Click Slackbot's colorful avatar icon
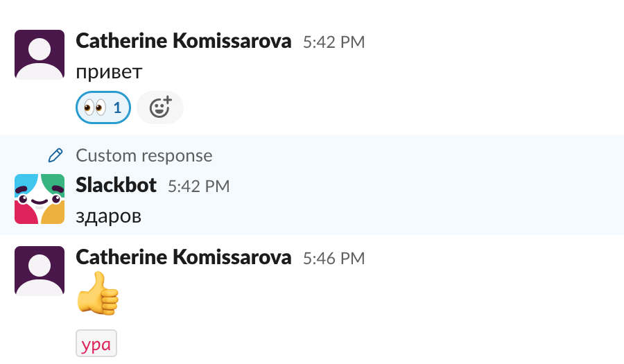 (x=40, y=199)
